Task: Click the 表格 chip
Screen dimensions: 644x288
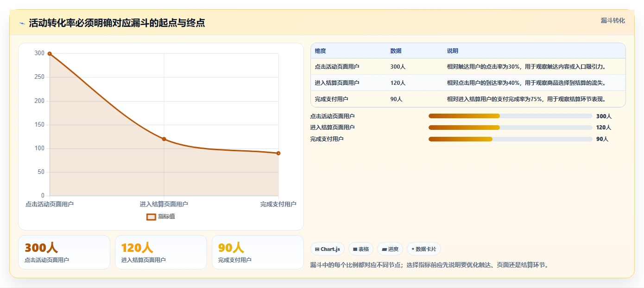Action: (361, 249)
